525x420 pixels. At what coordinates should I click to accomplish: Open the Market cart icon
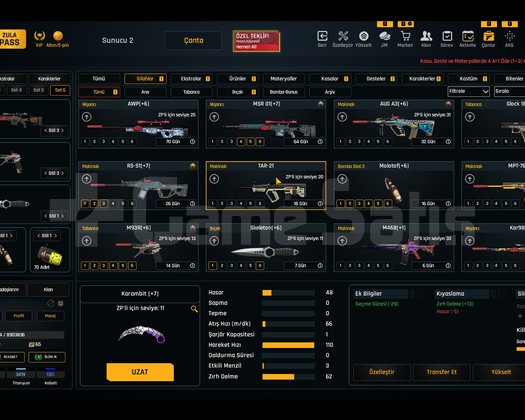point(405,36)
